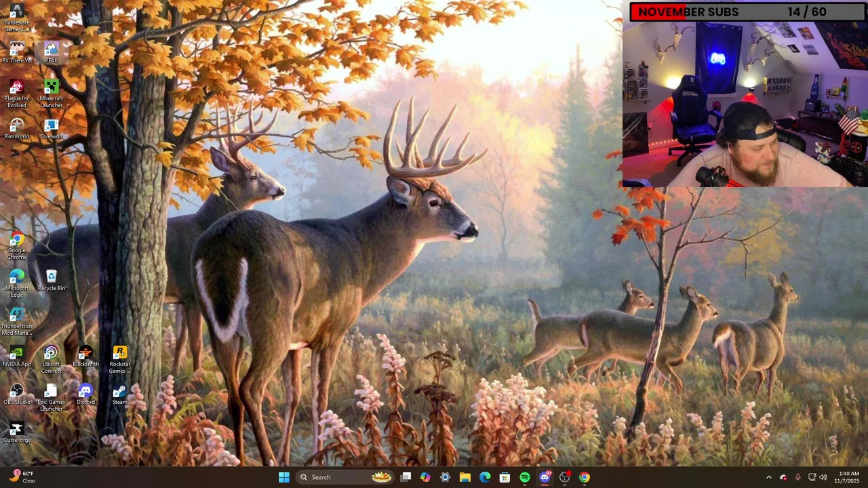Open Thunderstore Mod Manager desktop shortcut
The height and width of the screenshot is (488, 868).
pyautogui.click(x=17, y=321)
